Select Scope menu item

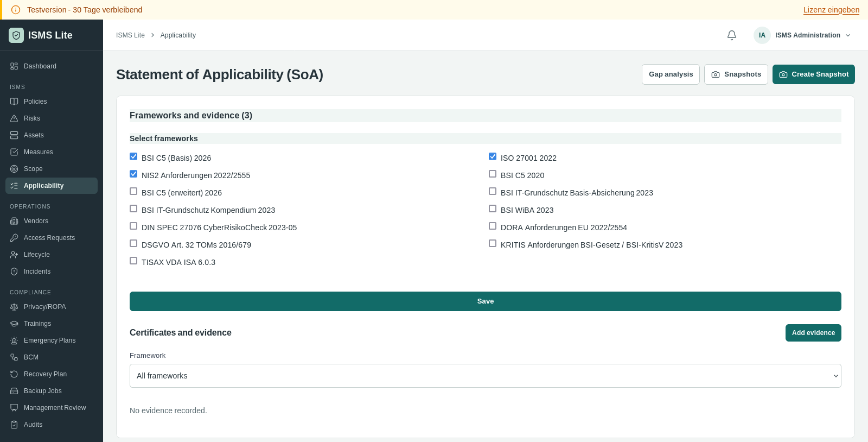(52, 169)
